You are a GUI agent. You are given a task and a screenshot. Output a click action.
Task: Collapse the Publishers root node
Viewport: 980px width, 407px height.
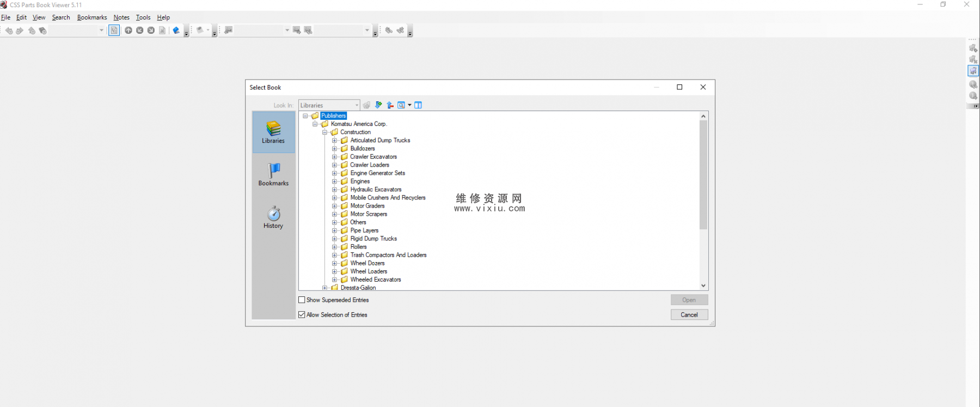pyautogui.click(x=305, y=116)
